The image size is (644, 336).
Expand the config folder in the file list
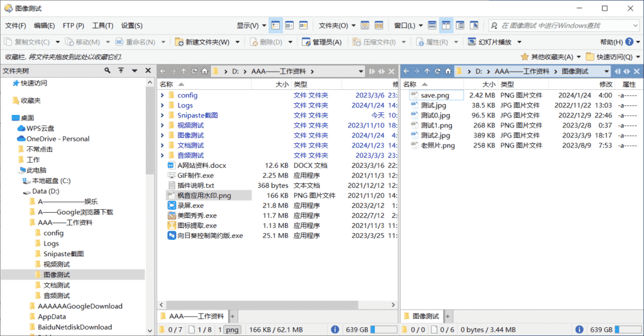point(162,95)
